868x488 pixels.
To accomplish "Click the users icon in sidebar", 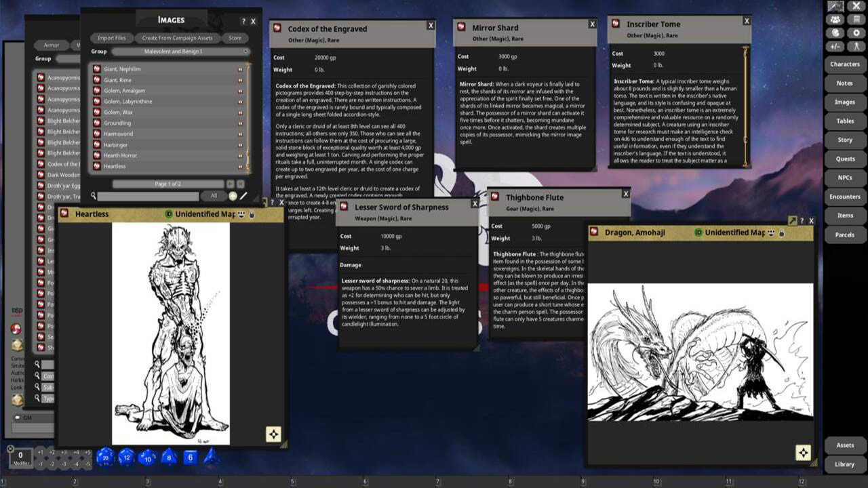I will pyautogui.click(x=835, y=20).
